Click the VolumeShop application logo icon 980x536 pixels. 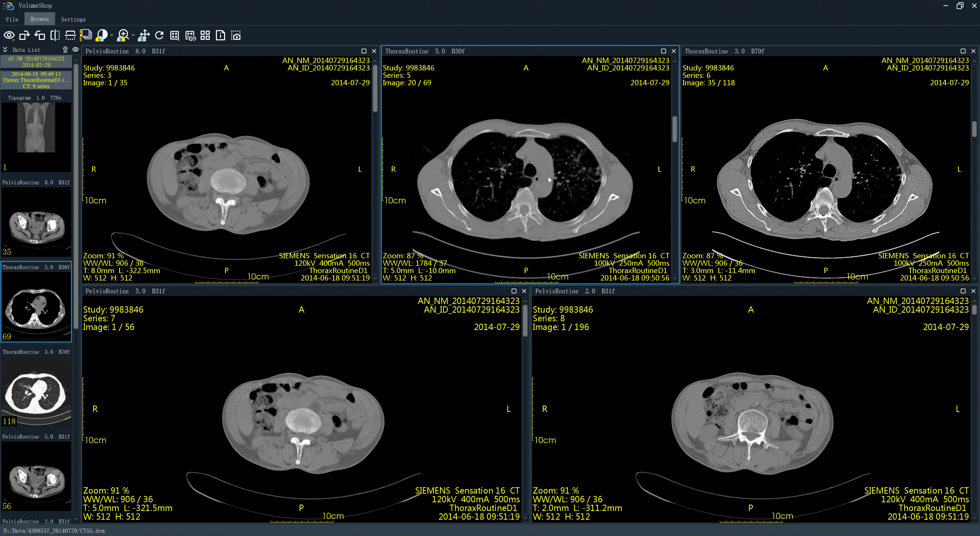pyautogui.click(x=8, y=6)
